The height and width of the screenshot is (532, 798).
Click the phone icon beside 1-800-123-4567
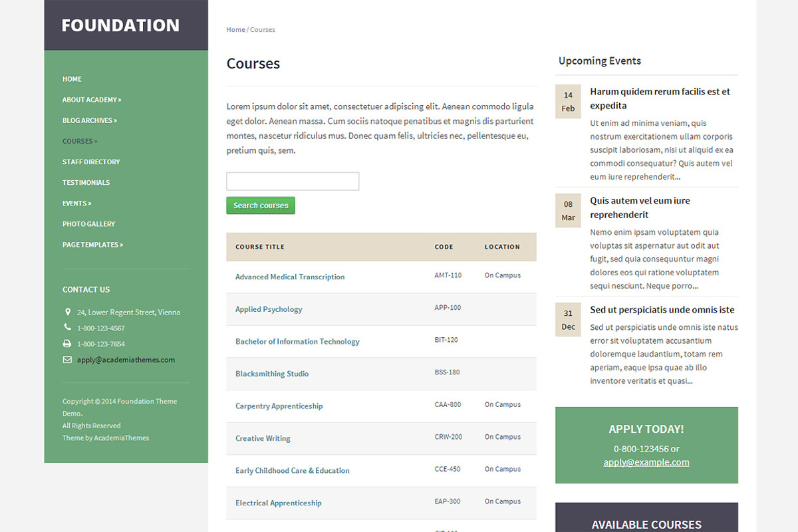pyautogui.click(x=67, y=327)
